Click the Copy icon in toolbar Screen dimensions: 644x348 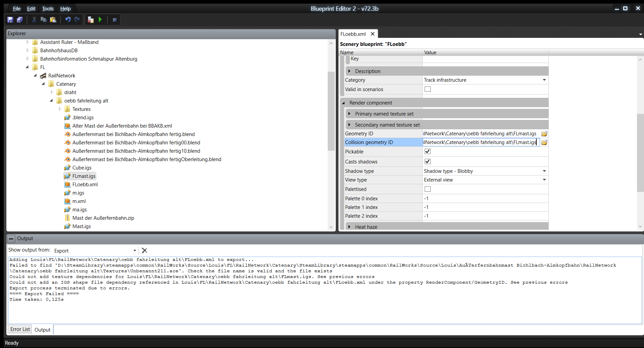[44, 20]
